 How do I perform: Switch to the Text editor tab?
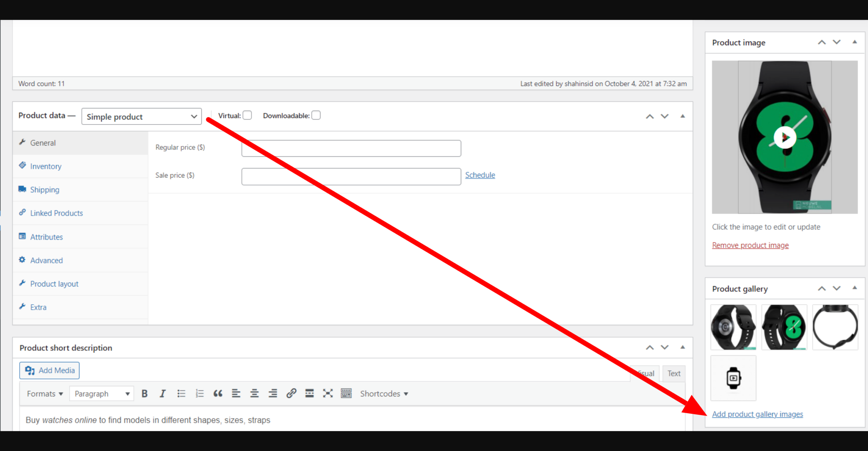(674, 373)
